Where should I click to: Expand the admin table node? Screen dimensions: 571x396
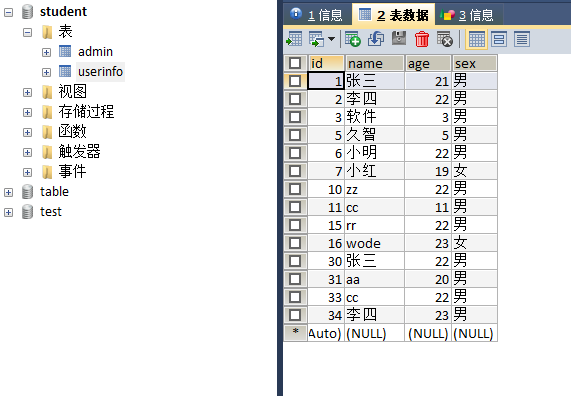46,52
